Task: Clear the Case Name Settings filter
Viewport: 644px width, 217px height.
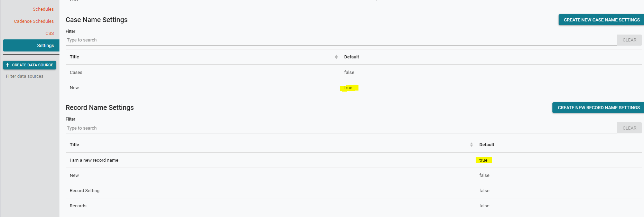Action: 629,40
